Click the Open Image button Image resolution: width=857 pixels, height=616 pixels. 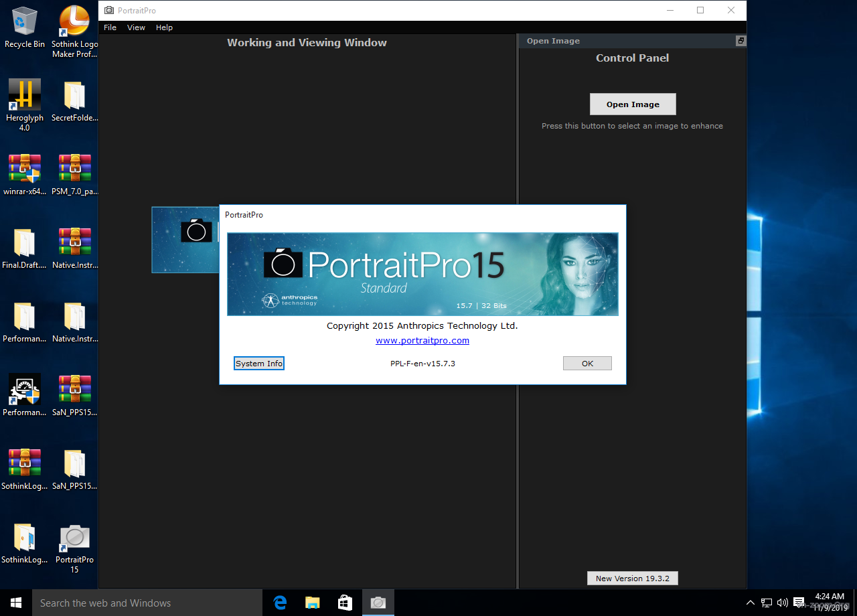point(633,104)
